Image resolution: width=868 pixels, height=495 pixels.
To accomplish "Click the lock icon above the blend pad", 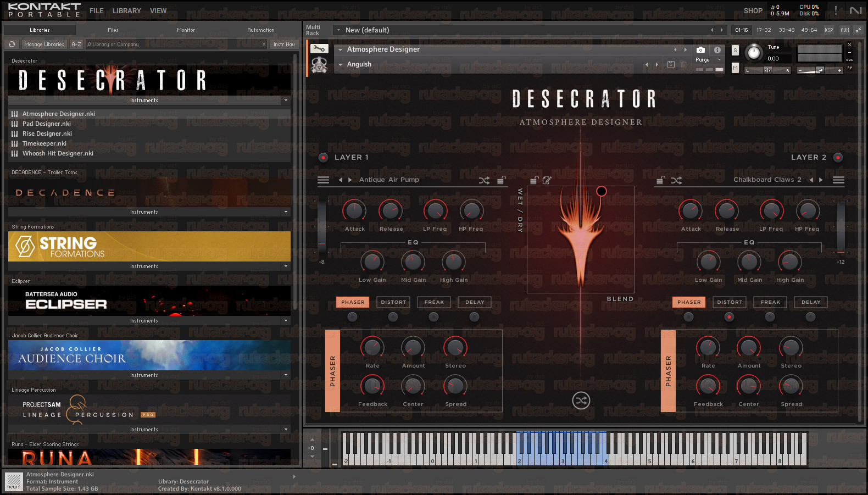I will pyautogui.click(x=534, y=180).
